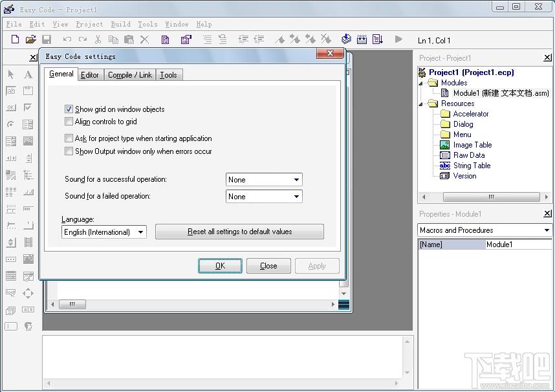The image size is (555, 392).
Task: Open the Help menu
Action: (204, 24)
